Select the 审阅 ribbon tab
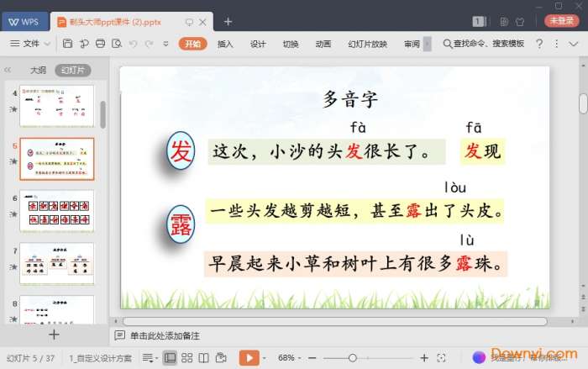 point(412,44)
